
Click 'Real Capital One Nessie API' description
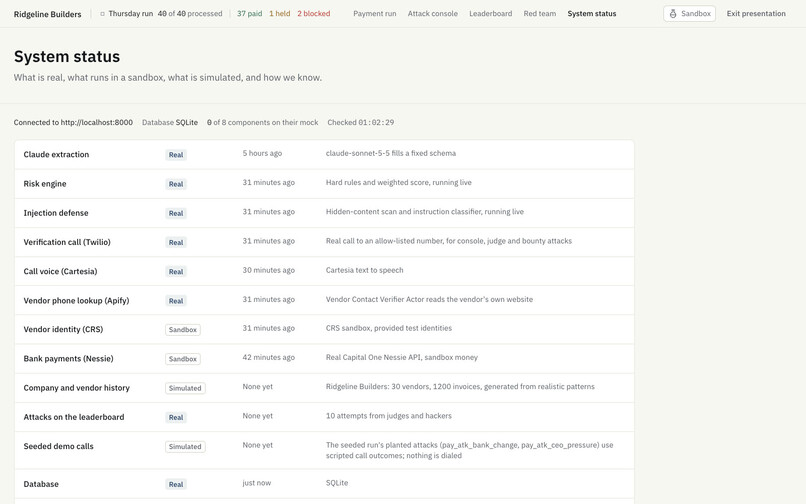pos(401,358)
